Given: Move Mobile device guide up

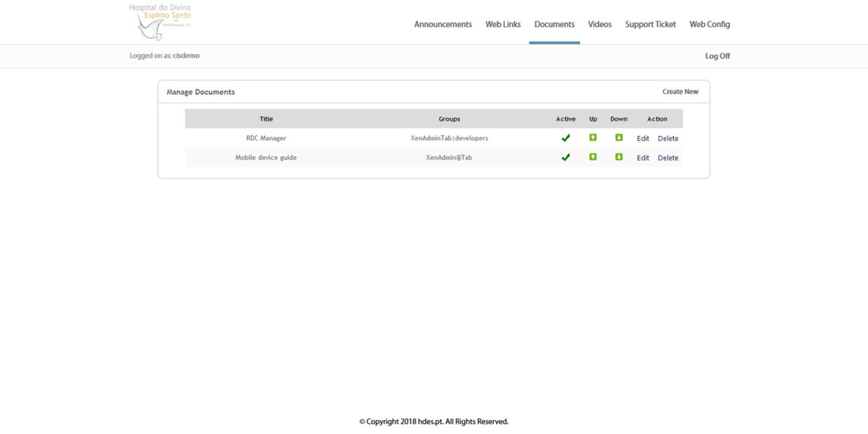Looking at the screenshot, I should click(592, 157).
